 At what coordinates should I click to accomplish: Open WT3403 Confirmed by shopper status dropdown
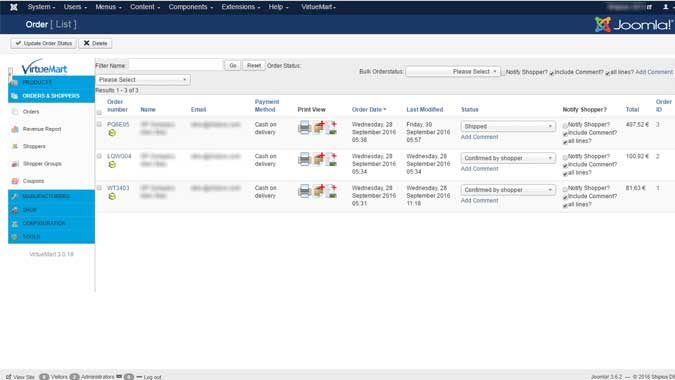coord(508,190)
